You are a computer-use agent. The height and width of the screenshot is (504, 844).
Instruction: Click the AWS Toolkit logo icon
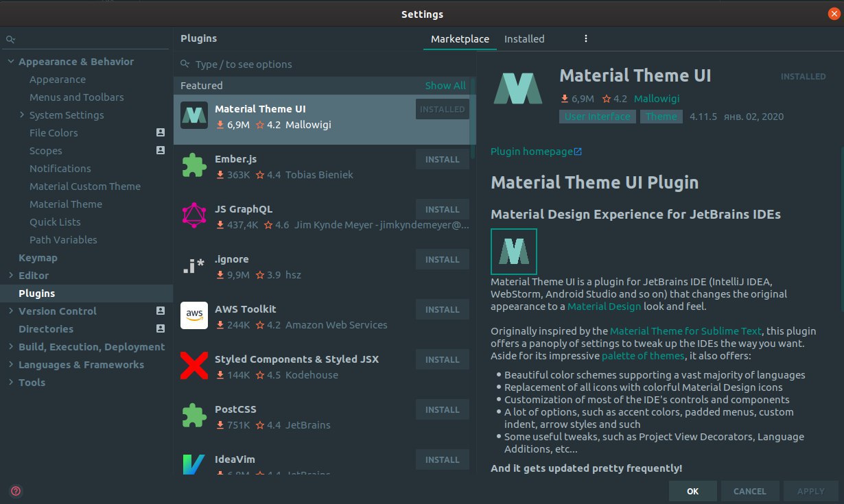coord(194,315)
